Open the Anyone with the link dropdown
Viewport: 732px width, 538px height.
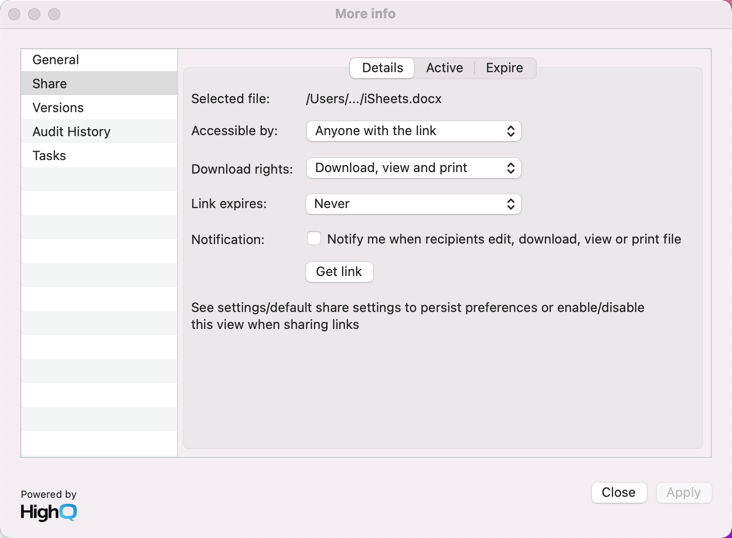pos(414,131)
